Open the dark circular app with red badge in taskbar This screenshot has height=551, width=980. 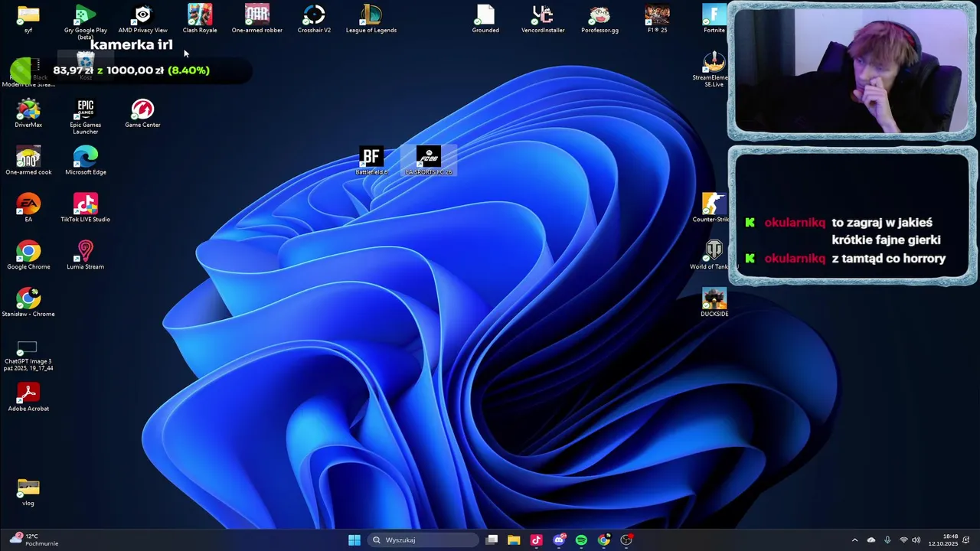pos(626,540)
